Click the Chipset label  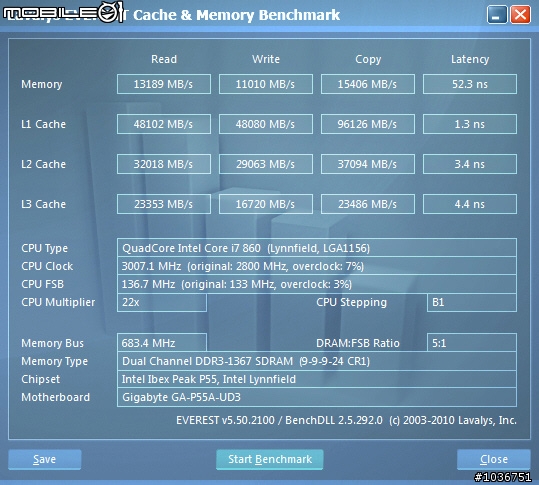click(x=41, y=379)
